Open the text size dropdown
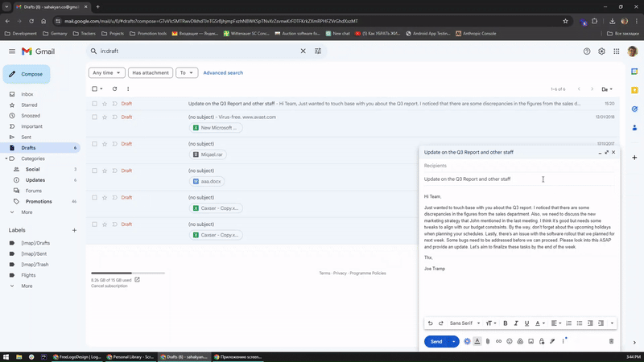Viewport: 644px width, 362px height. click(x=491, y=323)
